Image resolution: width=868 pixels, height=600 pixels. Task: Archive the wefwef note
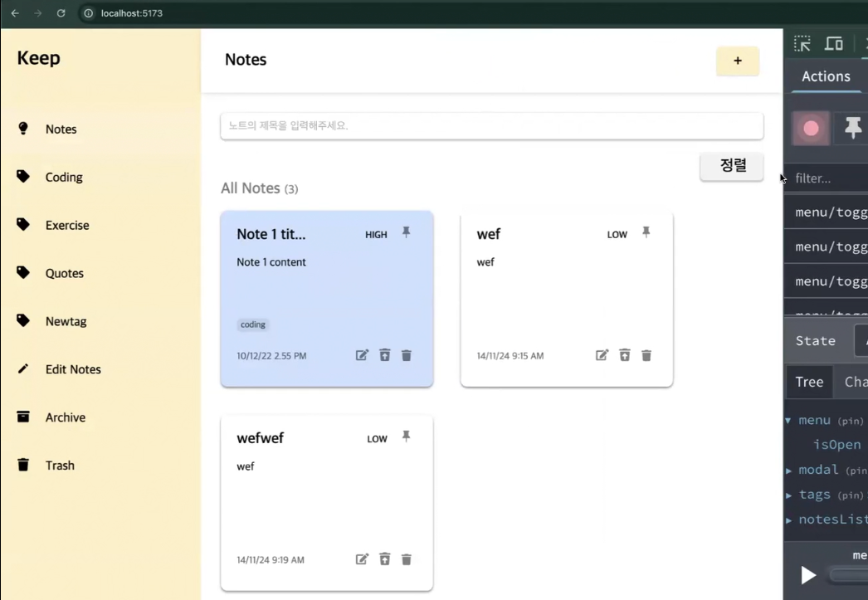point(385,559)
